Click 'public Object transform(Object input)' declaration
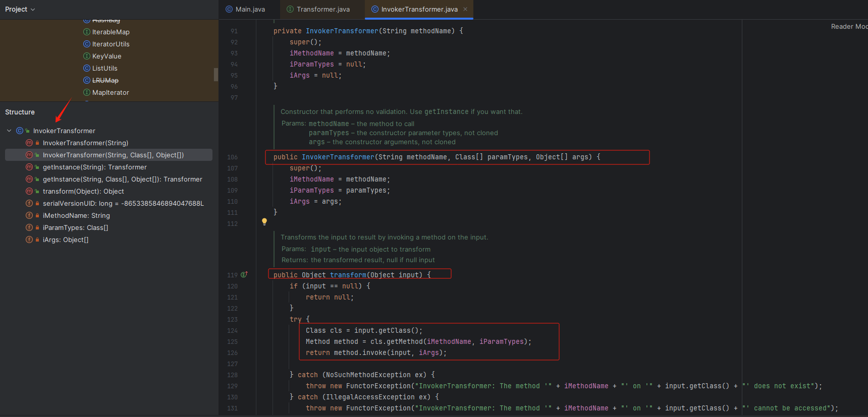Viewport: 868px width, 417px height. 352,275
